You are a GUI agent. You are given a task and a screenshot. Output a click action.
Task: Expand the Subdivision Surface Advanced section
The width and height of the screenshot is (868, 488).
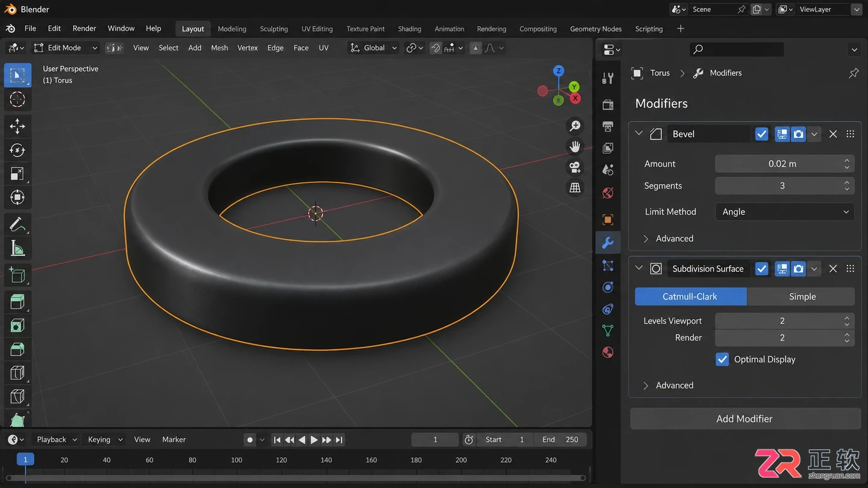pyautogui.click(x=668, y=386)
